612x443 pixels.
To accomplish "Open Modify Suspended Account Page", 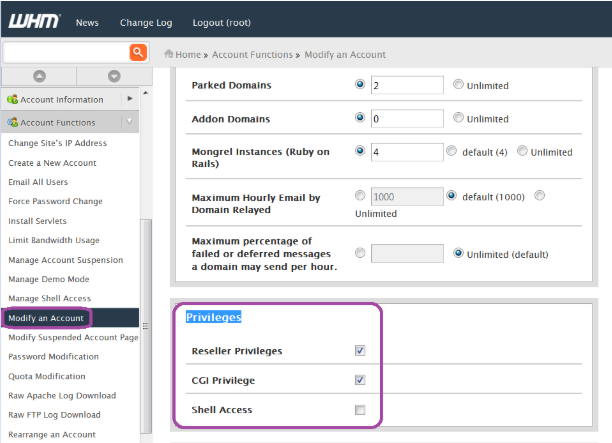I will pyautogui.click(x=73, y=337).
